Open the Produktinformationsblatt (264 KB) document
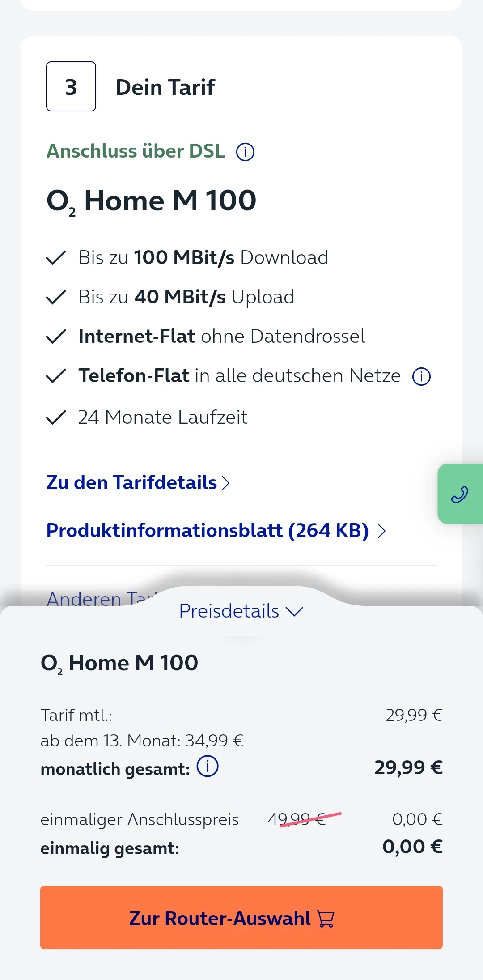The width and height of the screenshot is (483, 980). click(x=208, y=531)
